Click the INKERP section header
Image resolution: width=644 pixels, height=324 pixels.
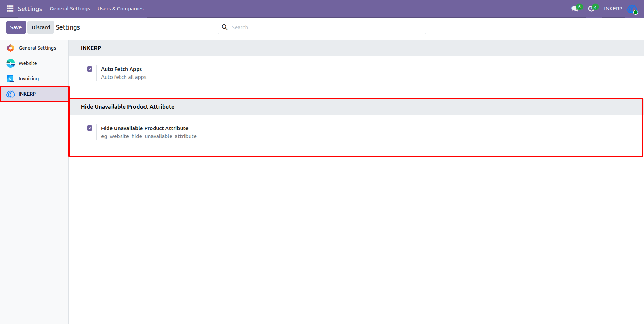click(x=91, y=48)
